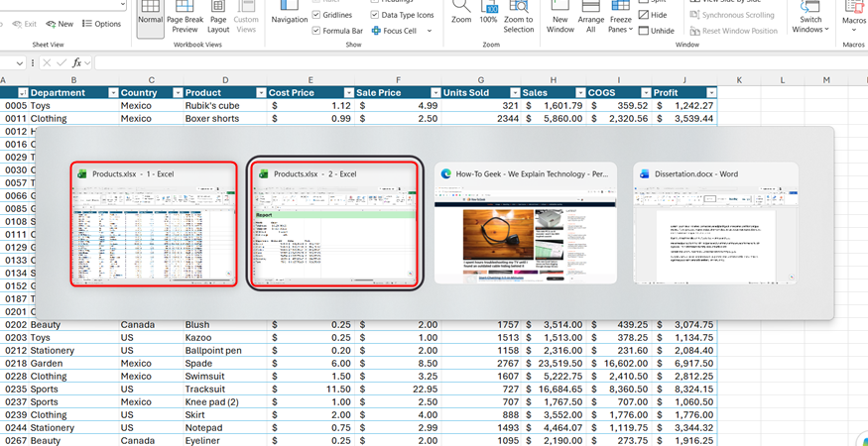Open the Name Box dropdown arrow
868x446 pixels.
[x=20, y=63]
